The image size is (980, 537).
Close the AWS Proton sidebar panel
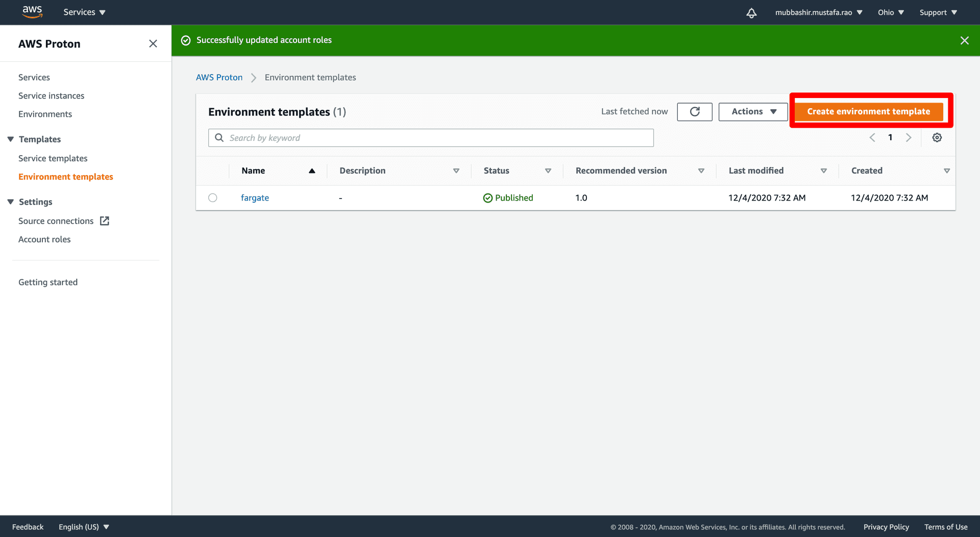pos(153,44)
